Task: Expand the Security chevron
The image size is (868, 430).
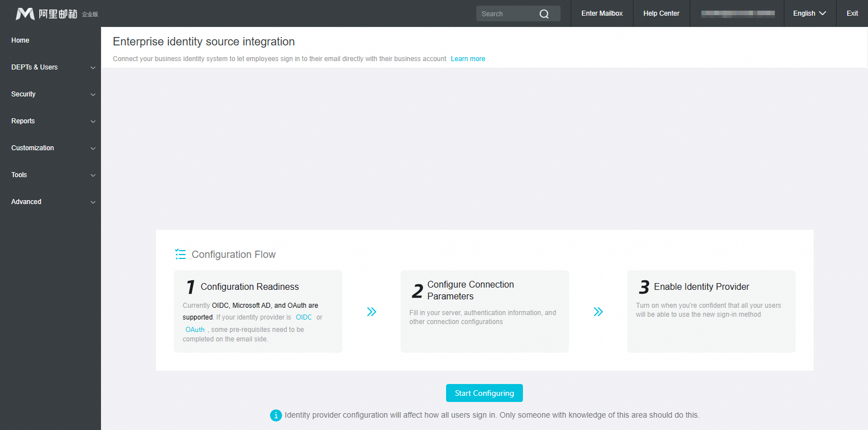Action: click(x=93, y=95)
